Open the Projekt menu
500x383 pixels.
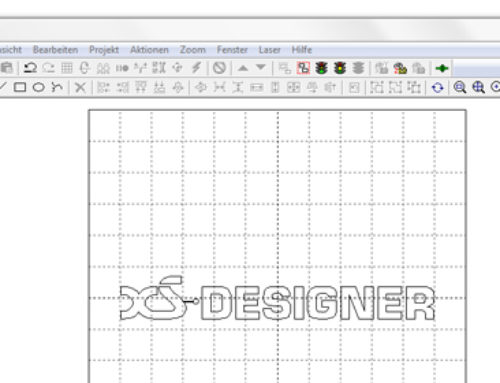coord(104,50)
